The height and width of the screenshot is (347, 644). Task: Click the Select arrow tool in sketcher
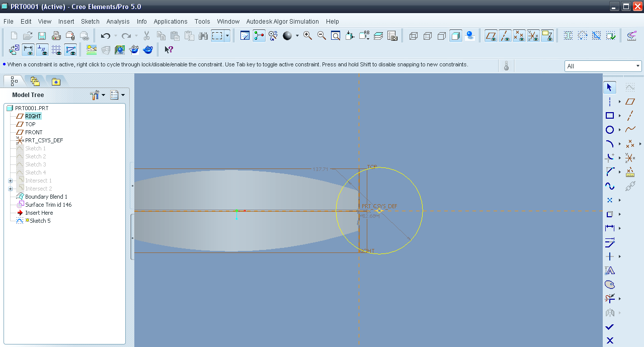tap(610, 88)
